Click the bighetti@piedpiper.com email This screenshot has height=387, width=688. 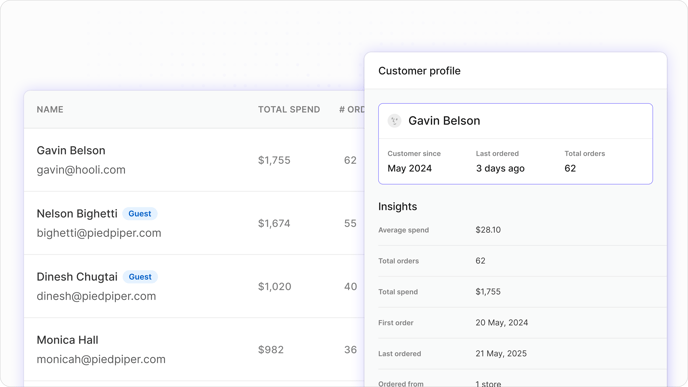click(99, 233)
